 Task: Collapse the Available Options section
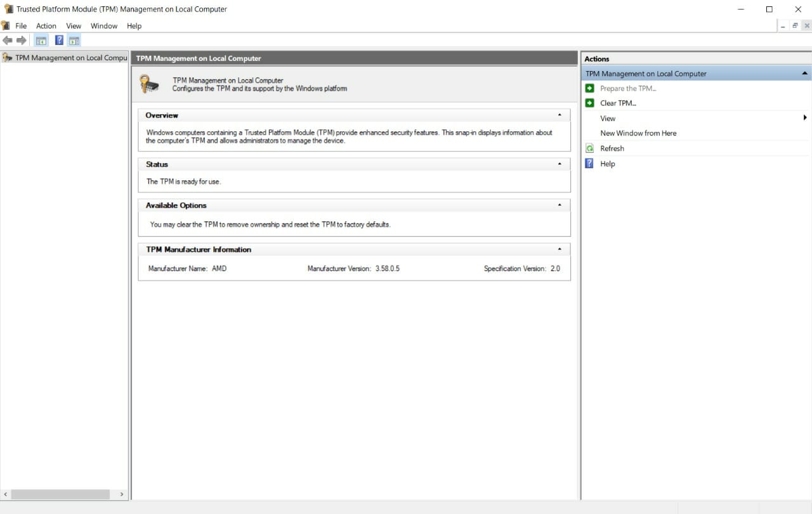pos(560,206)
